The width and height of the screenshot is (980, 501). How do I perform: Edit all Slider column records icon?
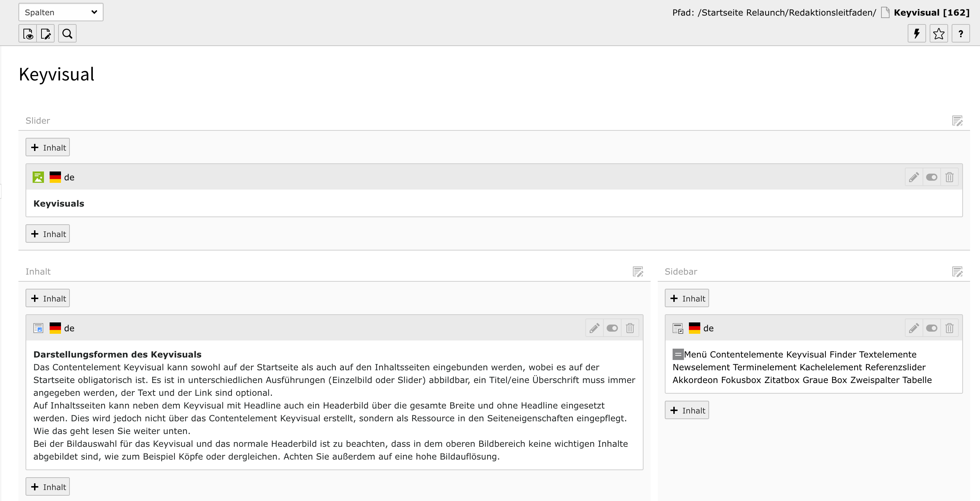(x=957, y=121)
